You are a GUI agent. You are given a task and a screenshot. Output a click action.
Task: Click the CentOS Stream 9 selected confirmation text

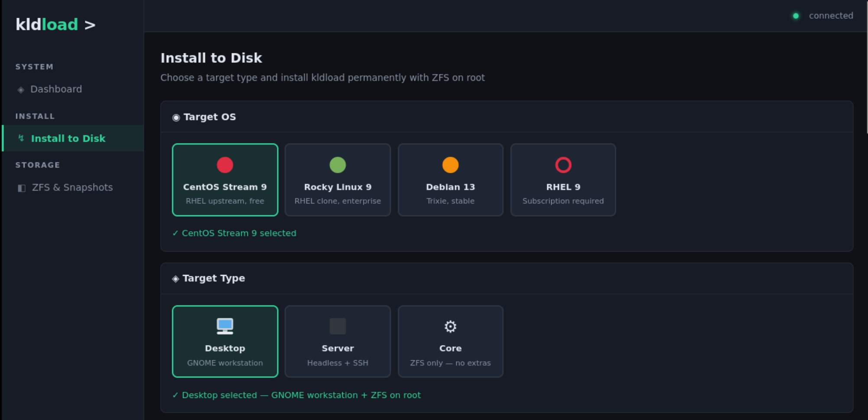click(x=234, y=233)
